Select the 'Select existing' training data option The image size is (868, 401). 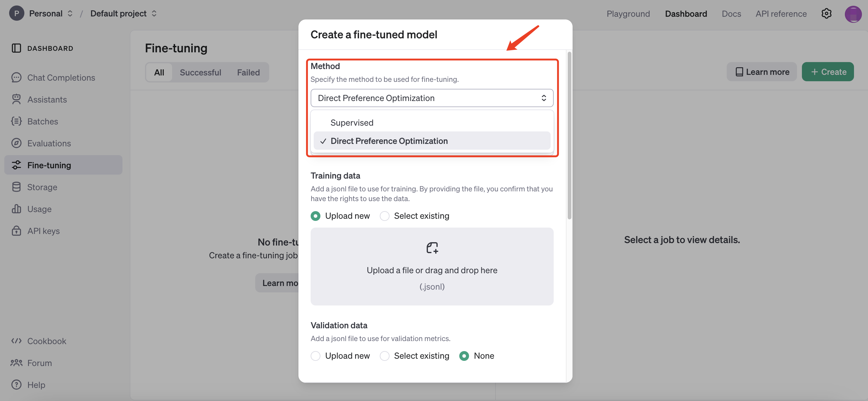(384, 216)
